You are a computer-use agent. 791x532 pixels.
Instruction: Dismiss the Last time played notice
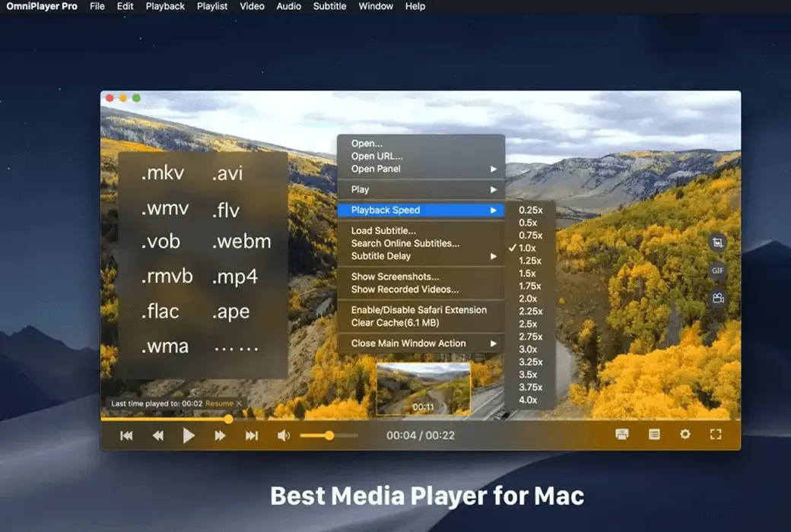point(239,404)
